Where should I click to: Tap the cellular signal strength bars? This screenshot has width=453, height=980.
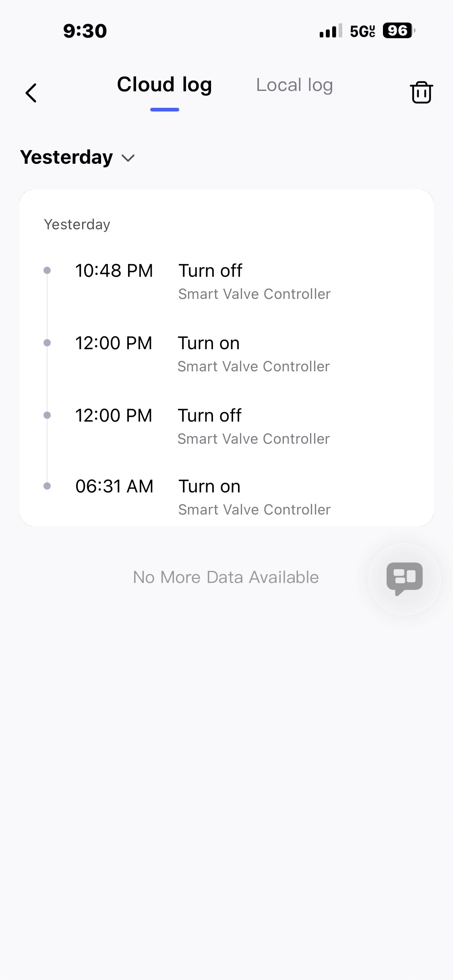[x=331, y=31]
